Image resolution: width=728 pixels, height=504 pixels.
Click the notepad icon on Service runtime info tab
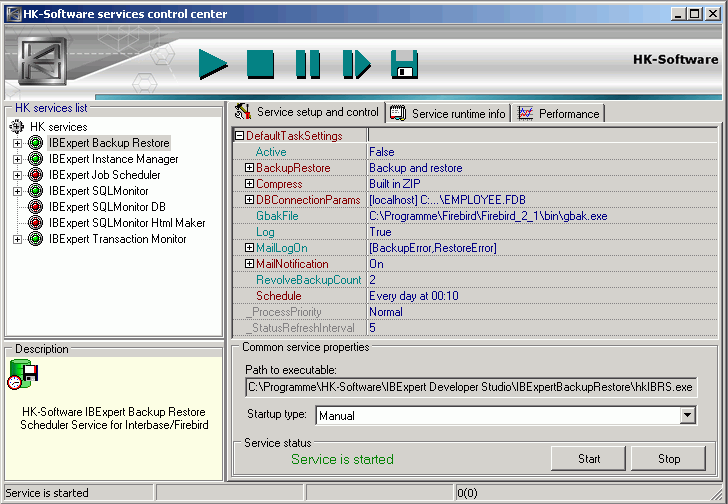pos(398,113)
